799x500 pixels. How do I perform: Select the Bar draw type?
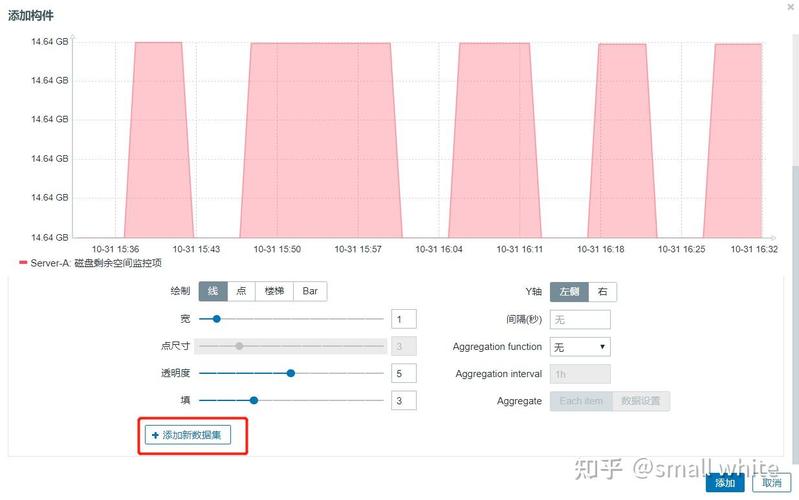click(310, 291)
